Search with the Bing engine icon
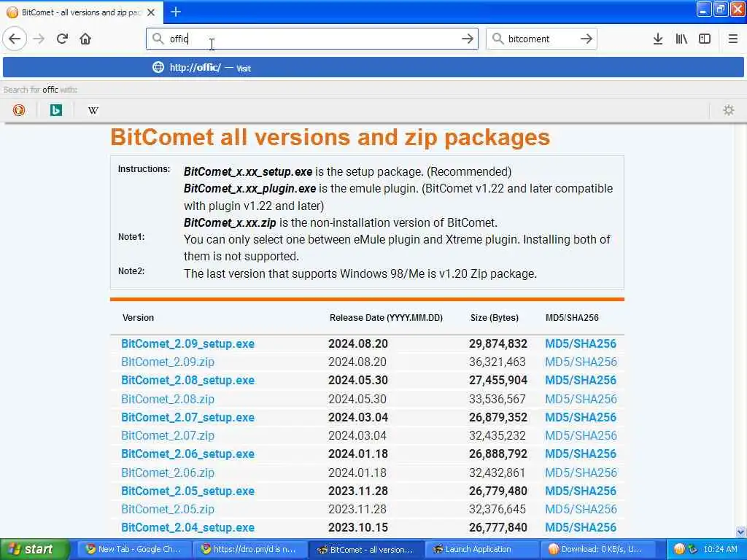This screenshot has width=747, height=560. click(56, 110)
